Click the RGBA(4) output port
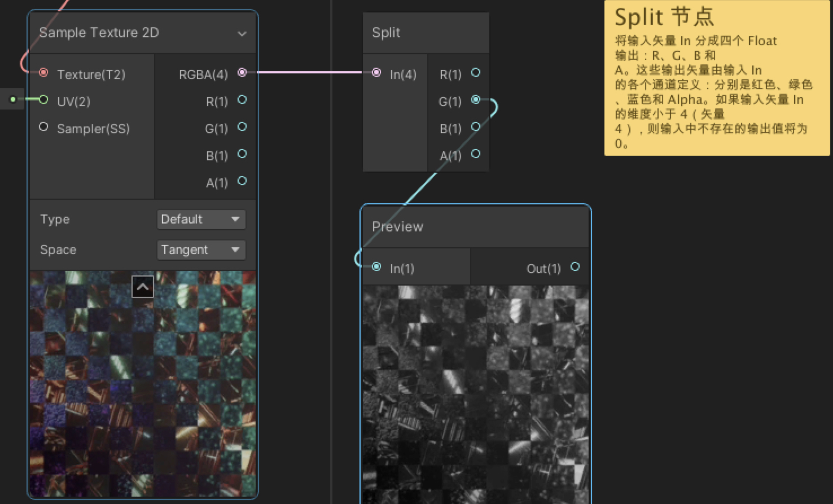Viewport: 833px width, 504px height. click(x=242, y=72)
